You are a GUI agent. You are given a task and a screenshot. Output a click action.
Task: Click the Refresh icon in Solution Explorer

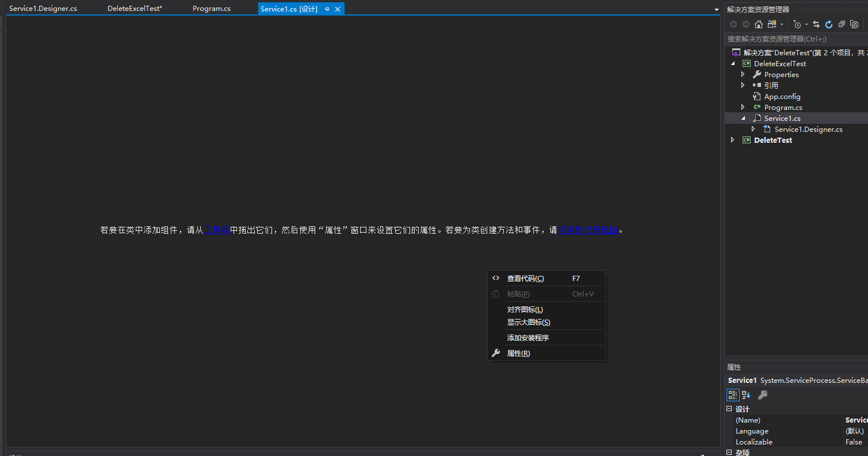pos(828,24)
